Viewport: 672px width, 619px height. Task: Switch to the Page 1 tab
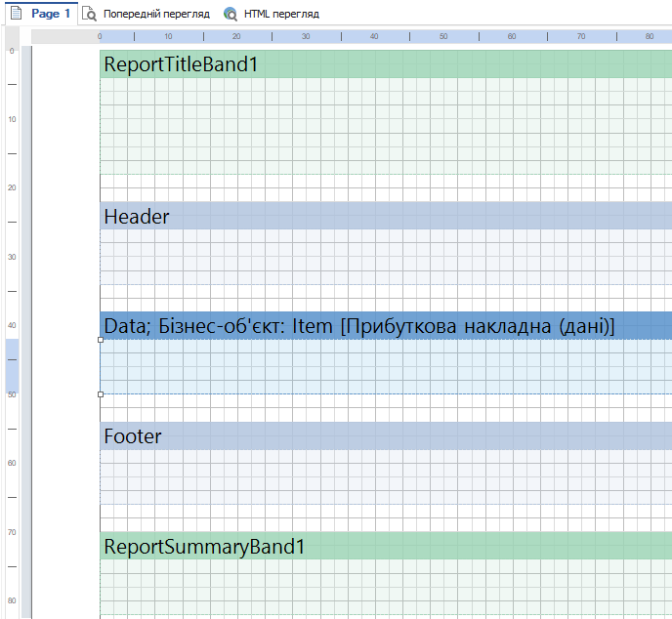(50, 15)
